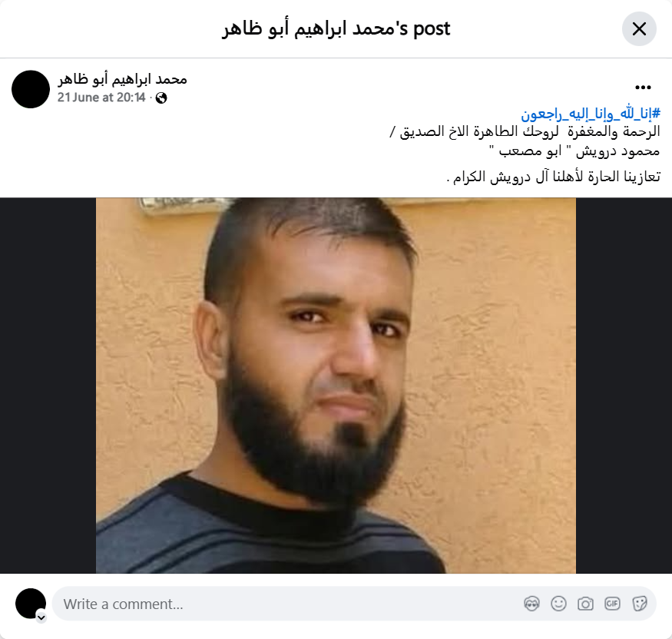672x639 pixels.
Task: Click the public audience globe icon
Action: tap(161, 98)
